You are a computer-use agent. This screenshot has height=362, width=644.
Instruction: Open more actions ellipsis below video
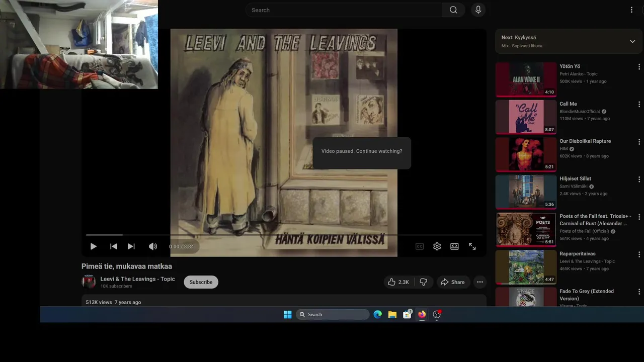coord(480,282)
